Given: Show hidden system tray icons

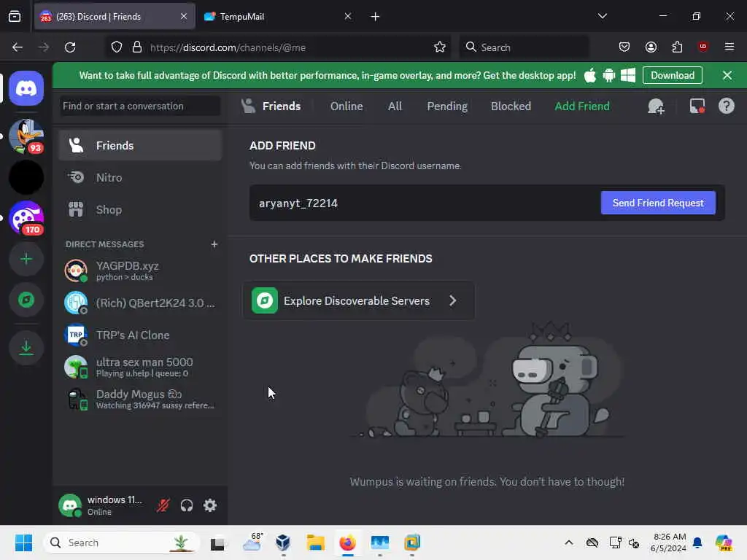Looking at the screenshot, I should (568, 542).
